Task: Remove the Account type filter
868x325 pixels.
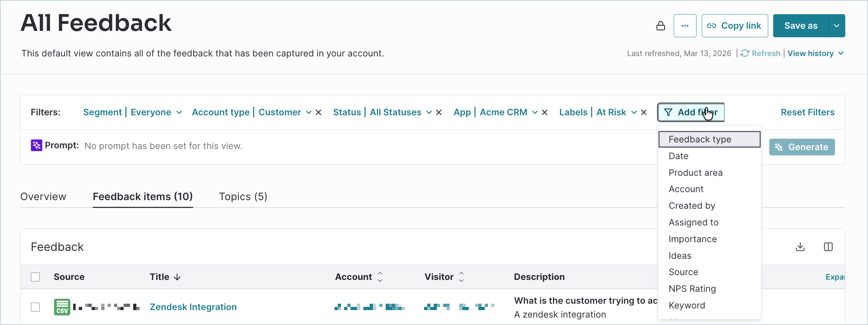Action: (x=319, y=112)
